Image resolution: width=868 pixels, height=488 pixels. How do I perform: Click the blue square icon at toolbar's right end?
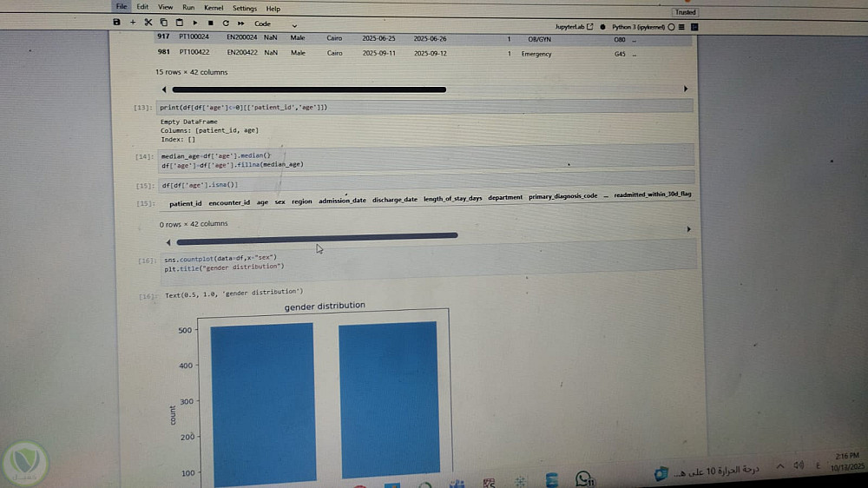(x=694, y=27)
